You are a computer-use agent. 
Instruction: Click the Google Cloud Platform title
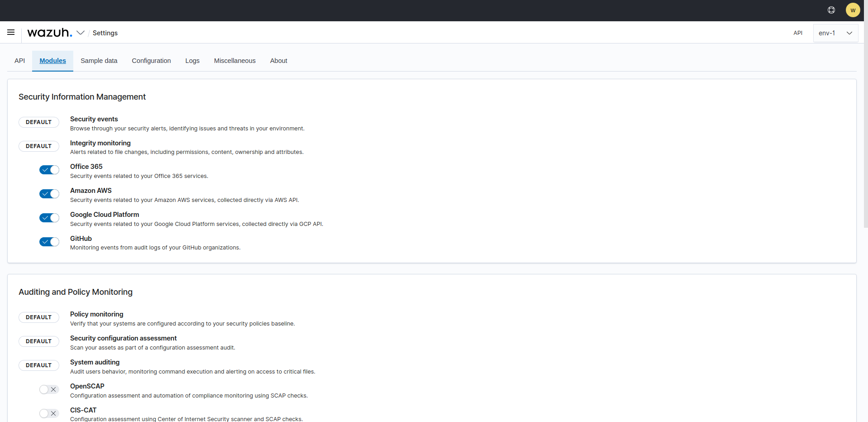(104, 215)
